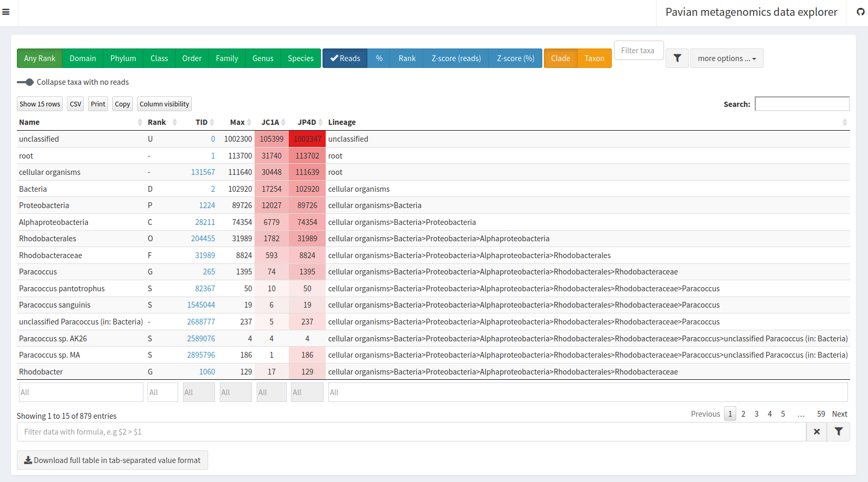Sort by the JC1A column header
868x482 pixels.
coord(271,122)
